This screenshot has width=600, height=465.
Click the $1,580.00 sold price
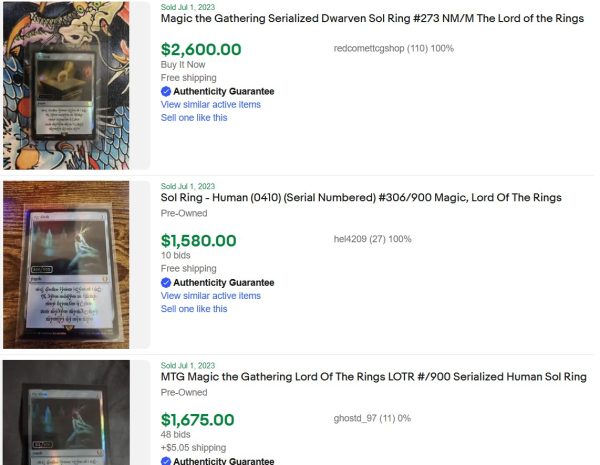pos(198,240)
